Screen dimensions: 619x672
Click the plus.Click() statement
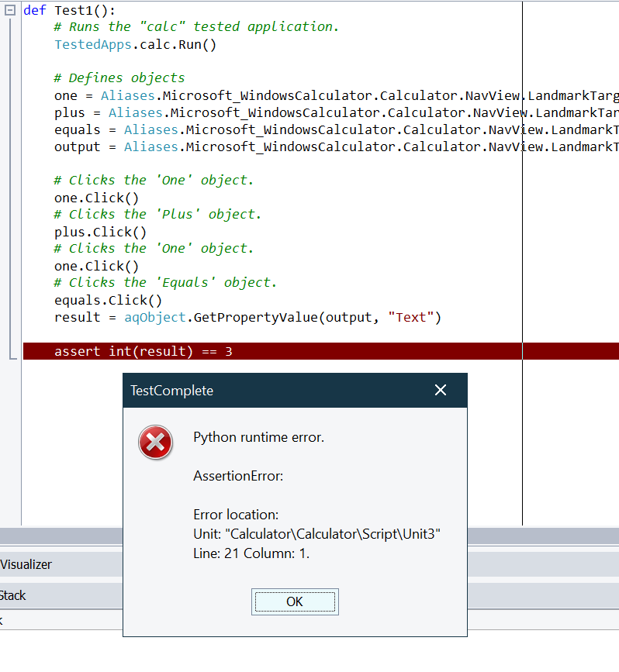click(100, 233)
